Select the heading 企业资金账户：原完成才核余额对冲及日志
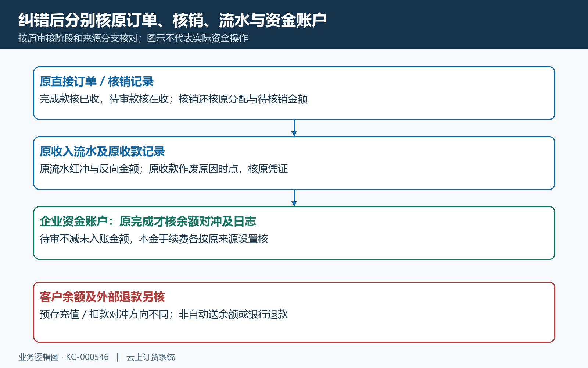The image size is (588, 368). [148, 222]
